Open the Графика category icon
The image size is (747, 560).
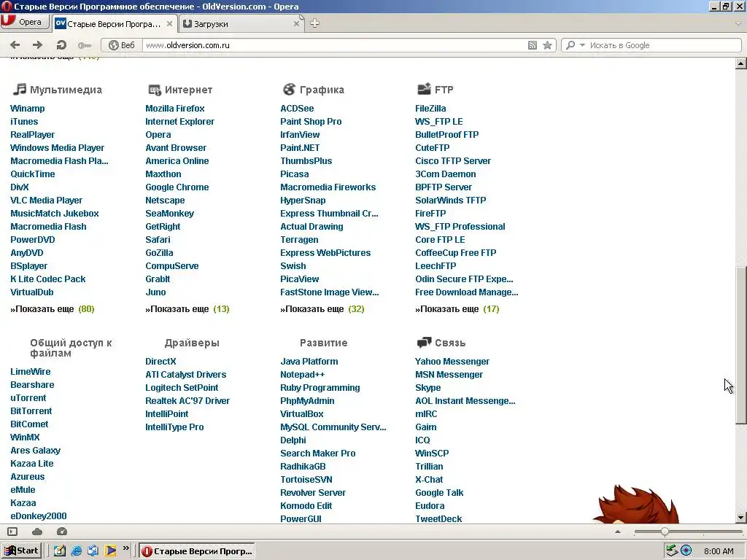(x=289, y=89)
